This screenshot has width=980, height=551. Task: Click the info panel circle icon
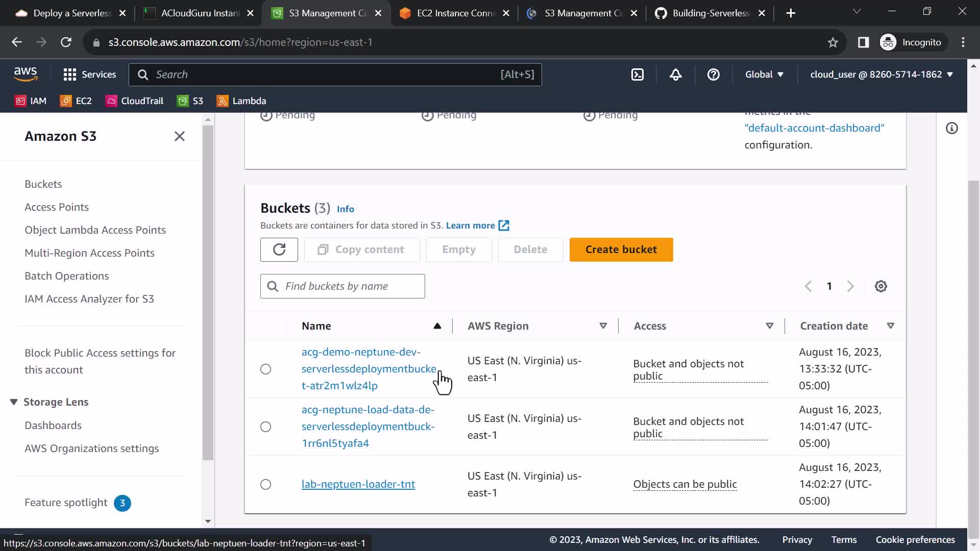tap(951, 128)
